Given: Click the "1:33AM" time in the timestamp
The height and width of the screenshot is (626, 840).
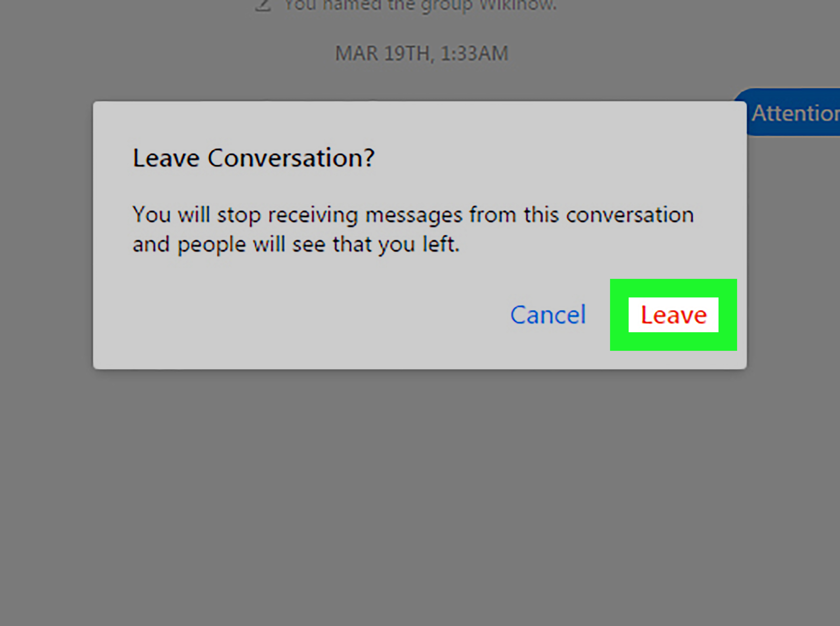Looking at the screenshot, I should 475,53.
